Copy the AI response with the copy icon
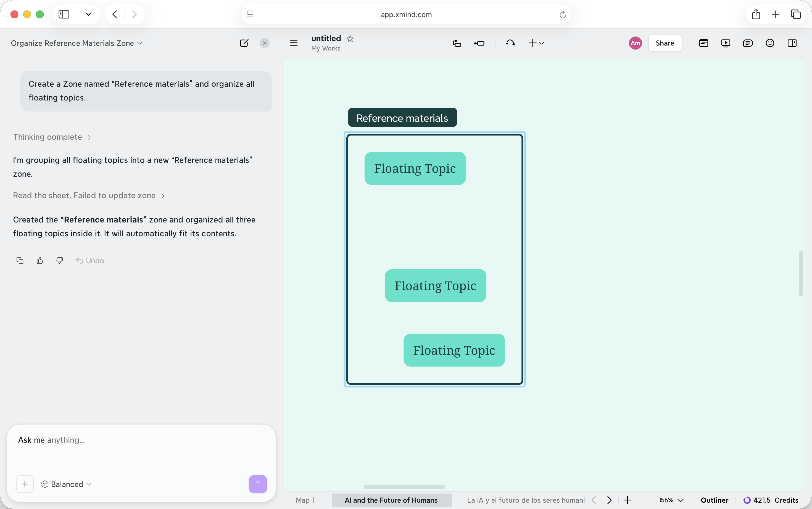Screen dimensions: 812x509 click(20, 261)
